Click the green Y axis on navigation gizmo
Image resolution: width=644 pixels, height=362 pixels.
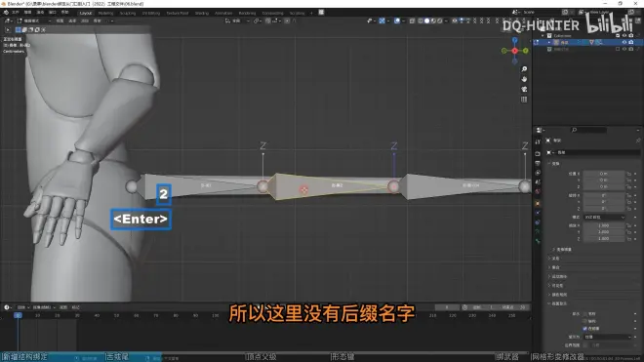tap(526, 51)
